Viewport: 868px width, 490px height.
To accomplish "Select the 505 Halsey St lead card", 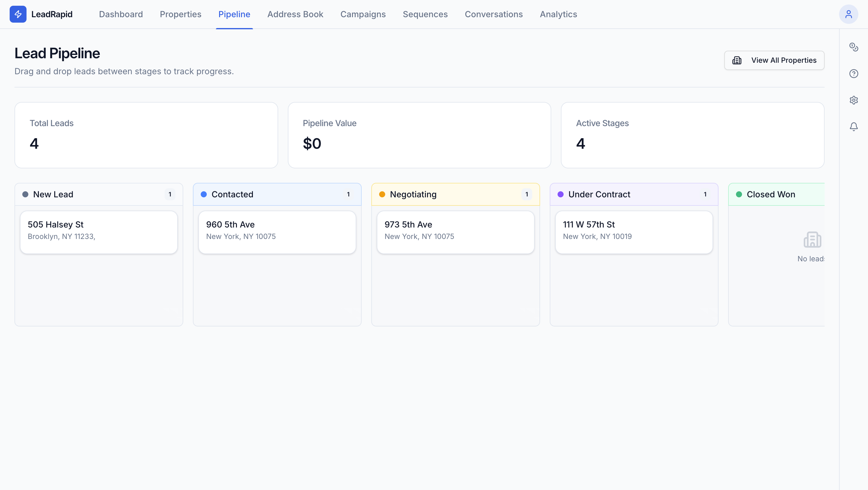I will pos(99,232).
